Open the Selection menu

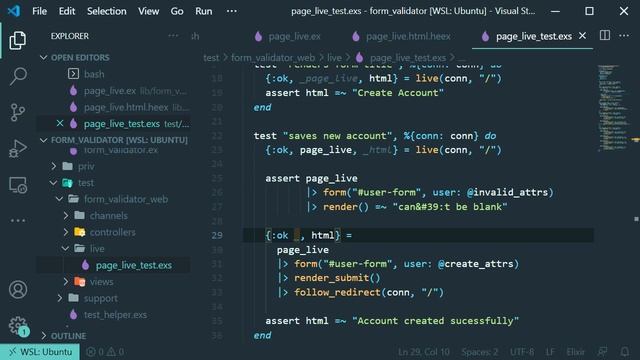[x=107, y=11]
